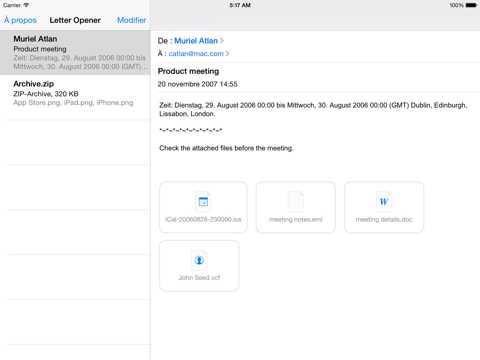Open the John Seed.vcf contact icon

199,260
